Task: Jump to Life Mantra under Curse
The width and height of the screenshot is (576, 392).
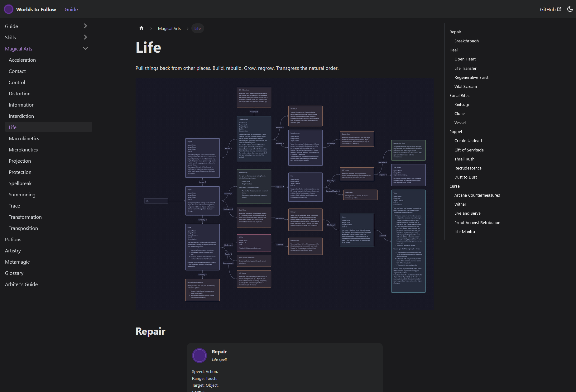Action: (x=464, y=232)
